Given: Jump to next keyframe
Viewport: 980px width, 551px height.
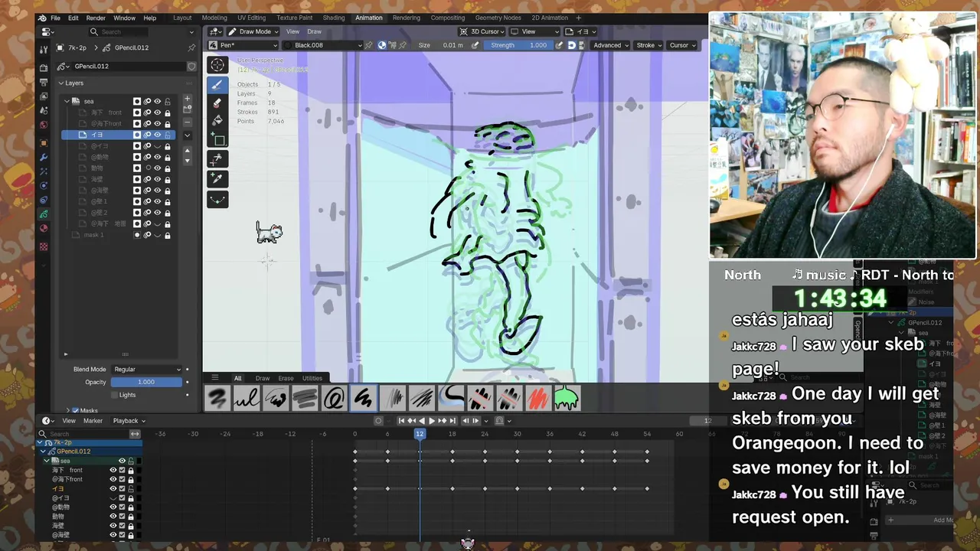Looking at the screenshot, I should (x=442, y=420).
